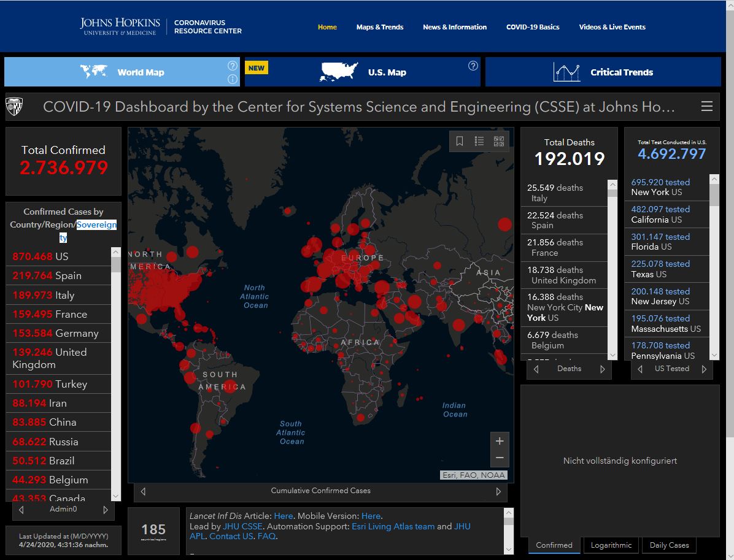Open Esri Living Atlas team link
The height and width of the screenshot is (560, 734).
click(393, 526)
